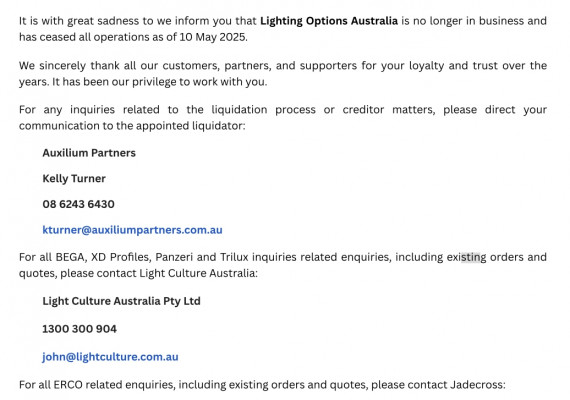Image resolution: width=570 pixels, height=400 pixels.
Task: Open the john@lightculture.com.au email link
Action: tap(110, 357)
